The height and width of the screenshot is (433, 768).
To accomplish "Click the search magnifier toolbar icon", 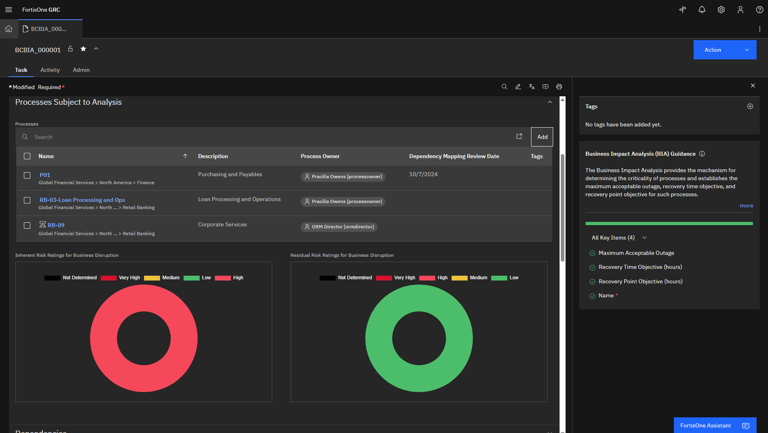I will [504, 87].
